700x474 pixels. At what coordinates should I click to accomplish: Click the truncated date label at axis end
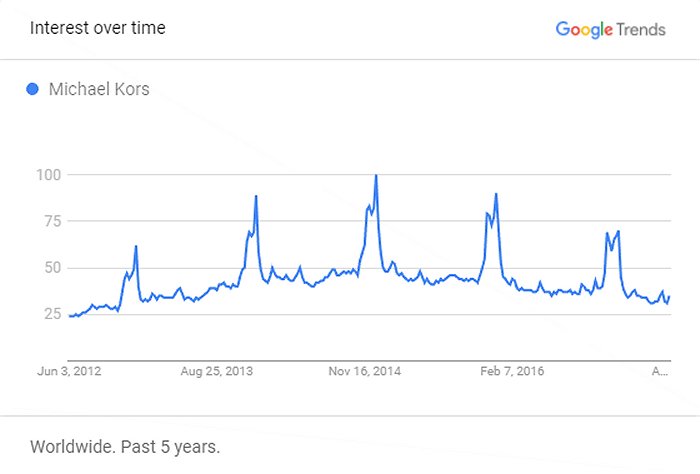point(660,371)
